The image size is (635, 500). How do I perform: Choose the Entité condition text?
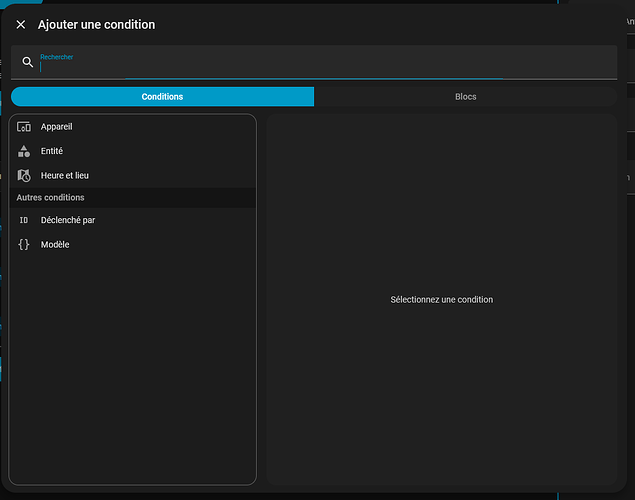(52, 151)
